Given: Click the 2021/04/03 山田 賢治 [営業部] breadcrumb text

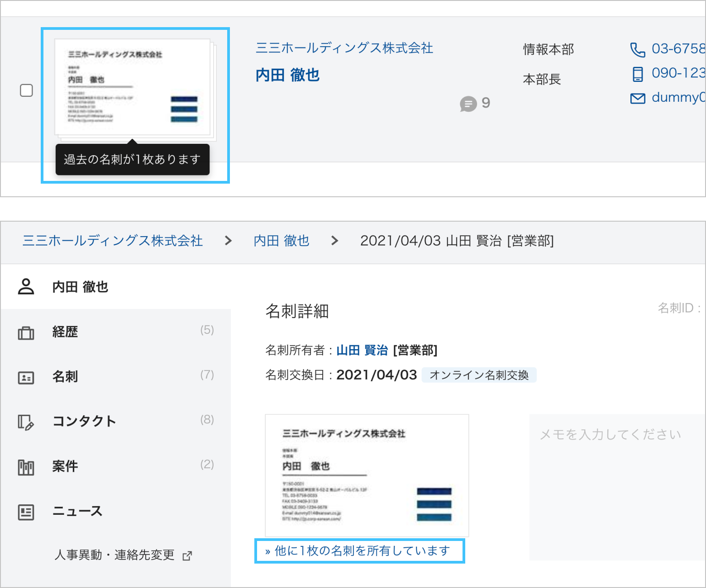Looking at the screenshot, I should coord(457,241).
